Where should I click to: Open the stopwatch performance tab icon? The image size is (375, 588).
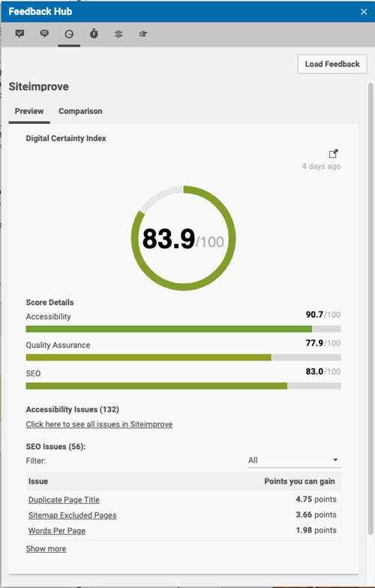tap(94, 34)
